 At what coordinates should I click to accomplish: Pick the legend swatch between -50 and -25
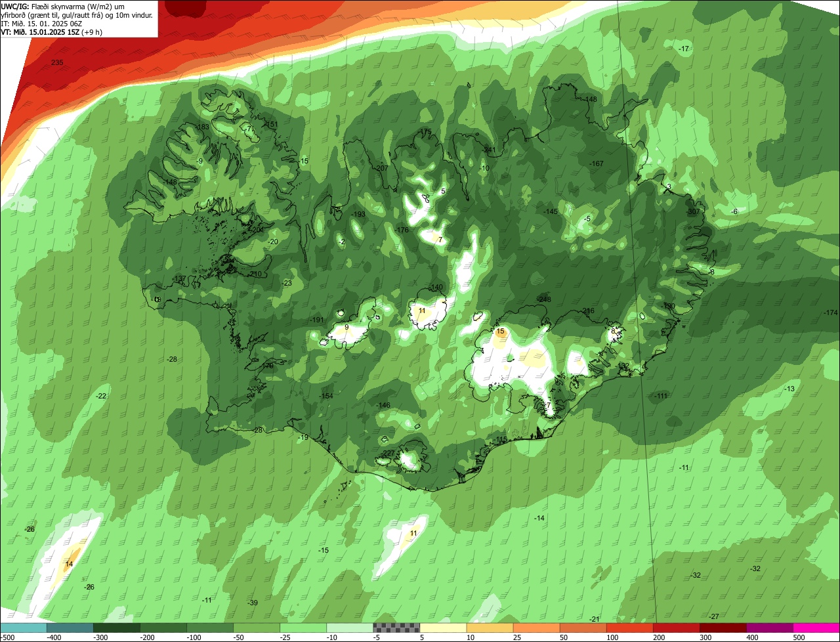point(257,628)
